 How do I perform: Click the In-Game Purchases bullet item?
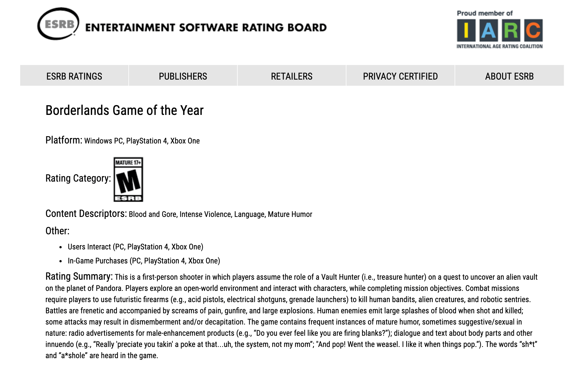(144, 261)
